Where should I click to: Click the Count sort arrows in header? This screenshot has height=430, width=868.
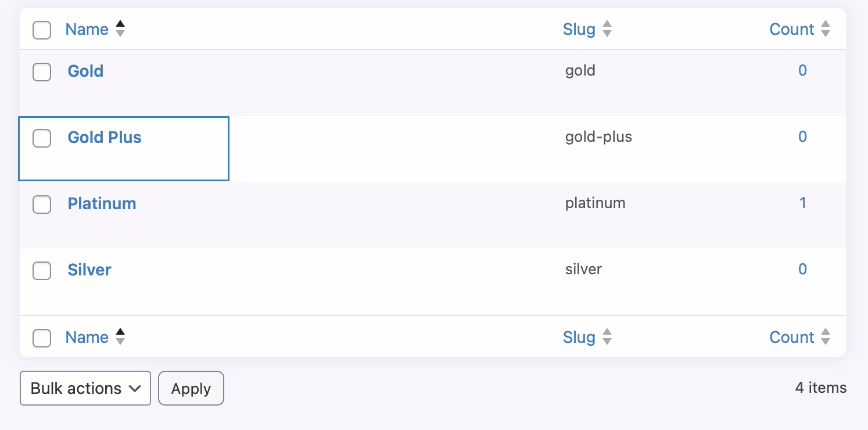click(x=826, y=29)
